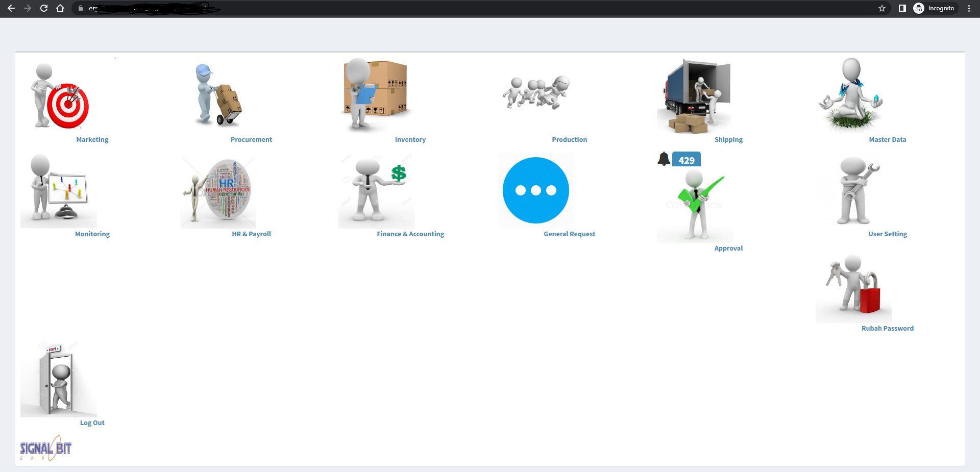
Task: Open the Monitoring module
Action: (x=59, y=190)
